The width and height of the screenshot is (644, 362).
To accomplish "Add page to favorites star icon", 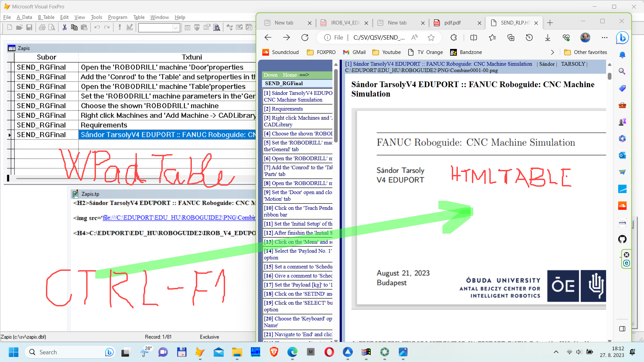I will point(431,38).
